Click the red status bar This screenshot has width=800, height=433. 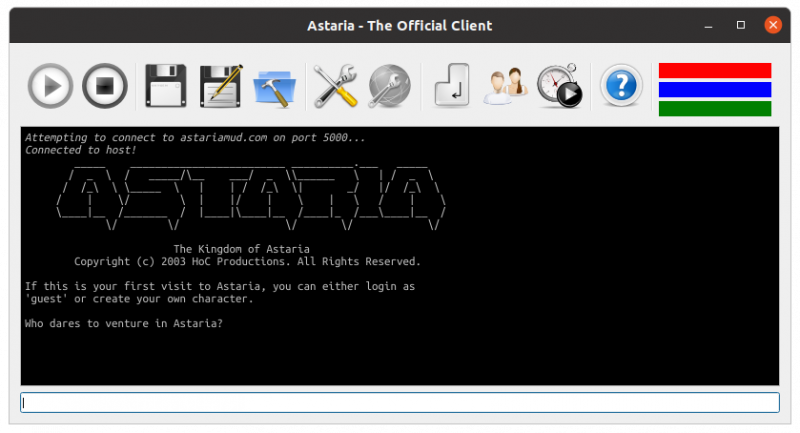click(x=714, y=70)
